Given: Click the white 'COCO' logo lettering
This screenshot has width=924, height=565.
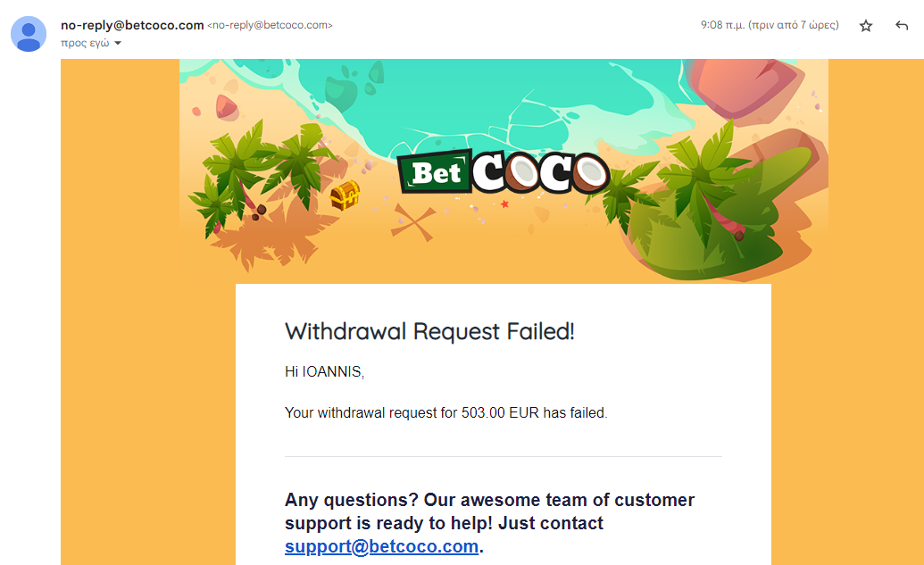Looking at the screenshot, I should (539, 173).
